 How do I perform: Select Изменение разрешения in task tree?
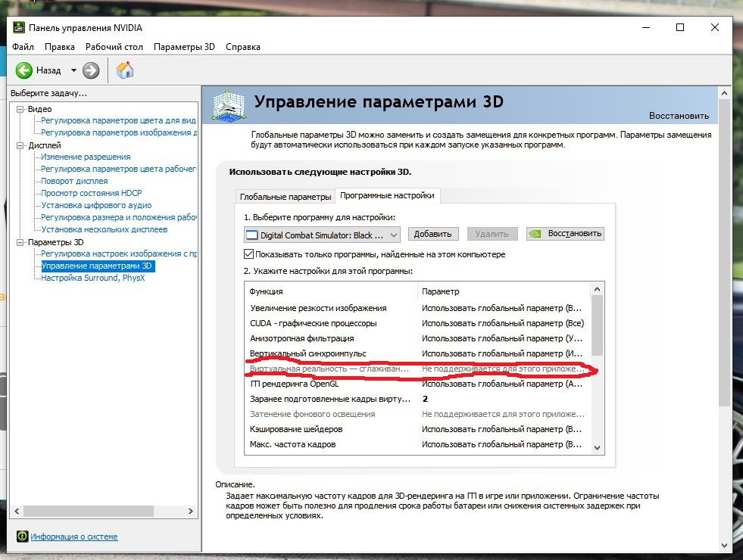(x=86, y=157)
